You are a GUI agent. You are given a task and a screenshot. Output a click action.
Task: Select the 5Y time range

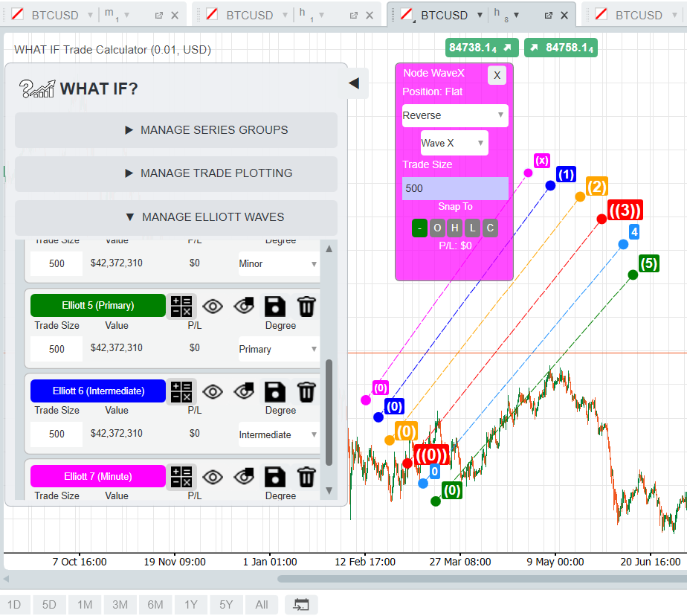click(x=225, y=605)
